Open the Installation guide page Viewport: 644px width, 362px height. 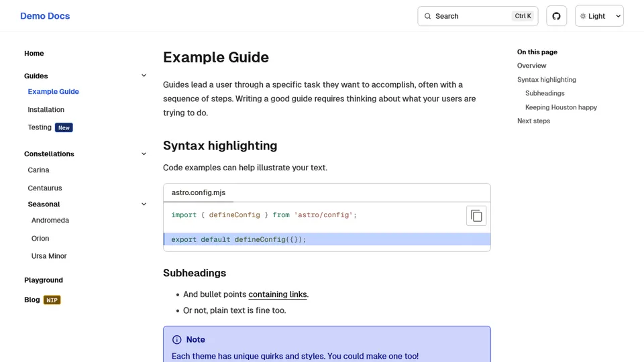click(46, 110)
